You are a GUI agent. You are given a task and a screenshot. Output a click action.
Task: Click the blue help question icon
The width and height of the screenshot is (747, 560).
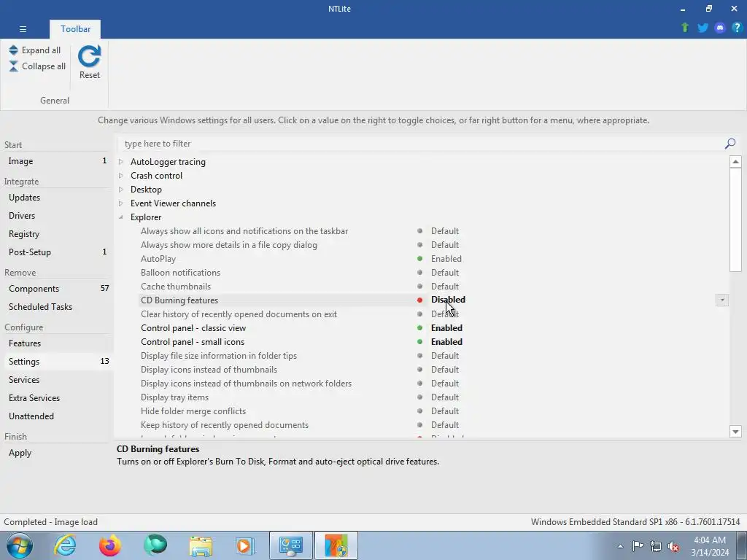tap(737, 28)
